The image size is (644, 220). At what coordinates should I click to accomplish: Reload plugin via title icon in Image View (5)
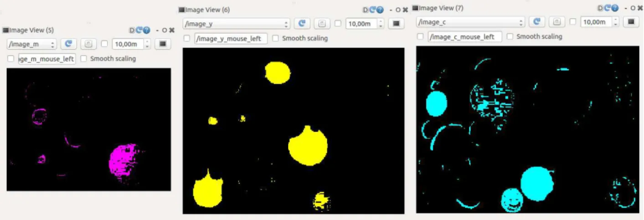pos(139,30)
